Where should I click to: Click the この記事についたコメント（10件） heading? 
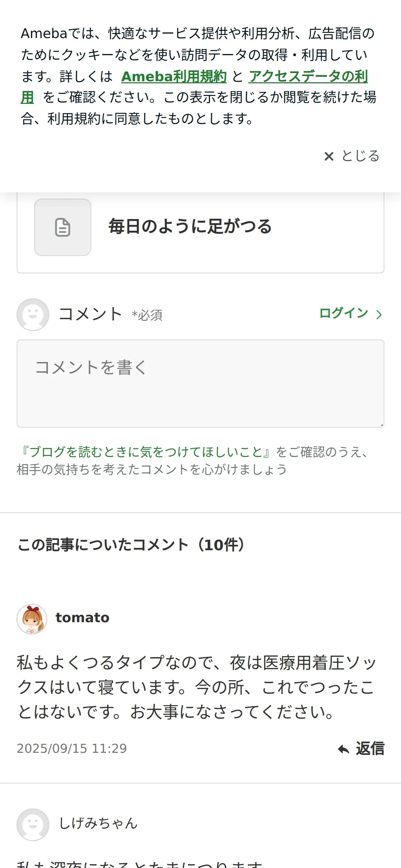131,545
